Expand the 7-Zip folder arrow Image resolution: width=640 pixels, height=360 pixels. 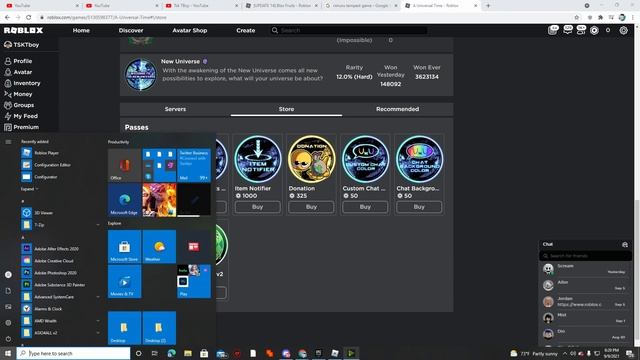(98, 225)
